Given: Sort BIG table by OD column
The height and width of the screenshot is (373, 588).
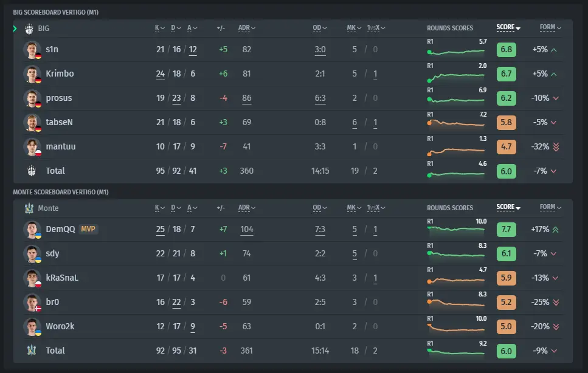Looking at the screenshot, I should [320, 28].
